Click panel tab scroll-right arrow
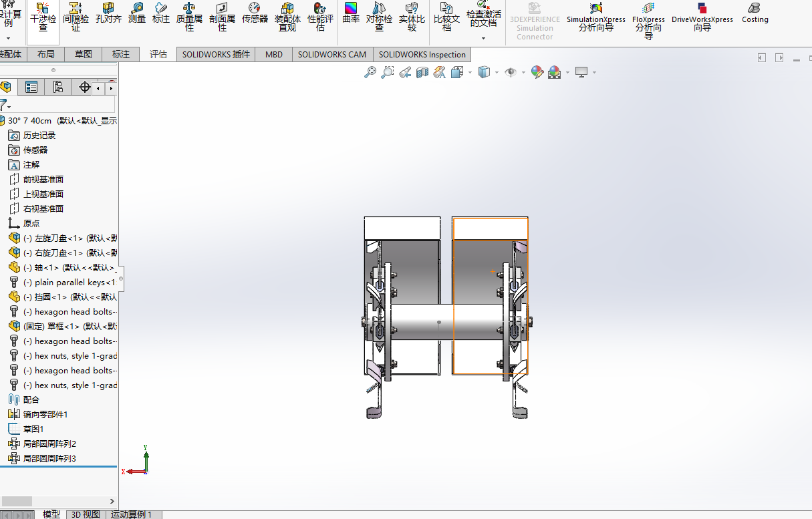812x519 pixels. pos(111,88)
